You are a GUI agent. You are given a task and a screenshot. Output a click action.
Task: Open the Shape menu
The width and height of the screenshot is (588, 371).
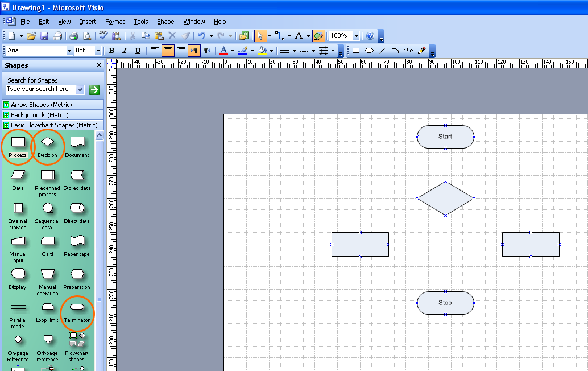165,22
